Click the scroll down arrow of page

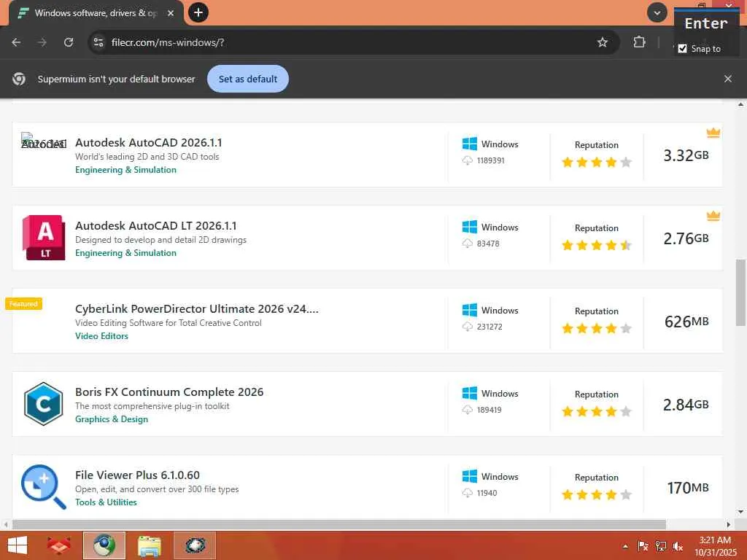[740, 512]
